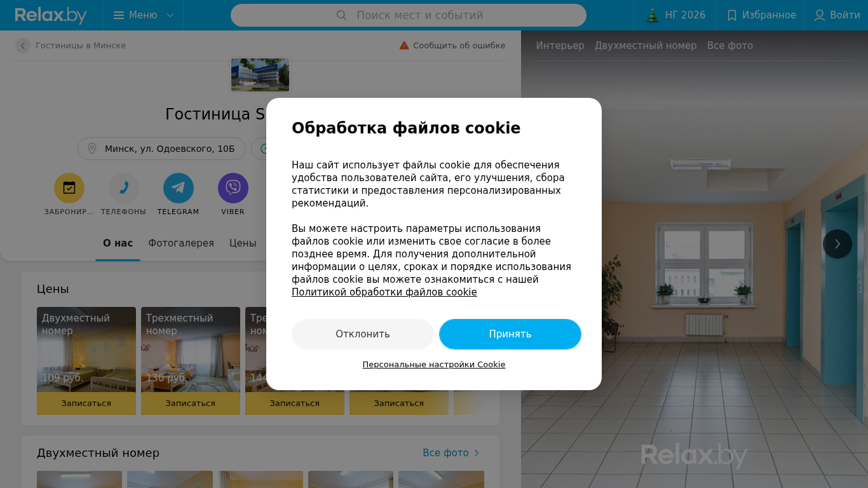Select the Цены tab

(243, 243)
